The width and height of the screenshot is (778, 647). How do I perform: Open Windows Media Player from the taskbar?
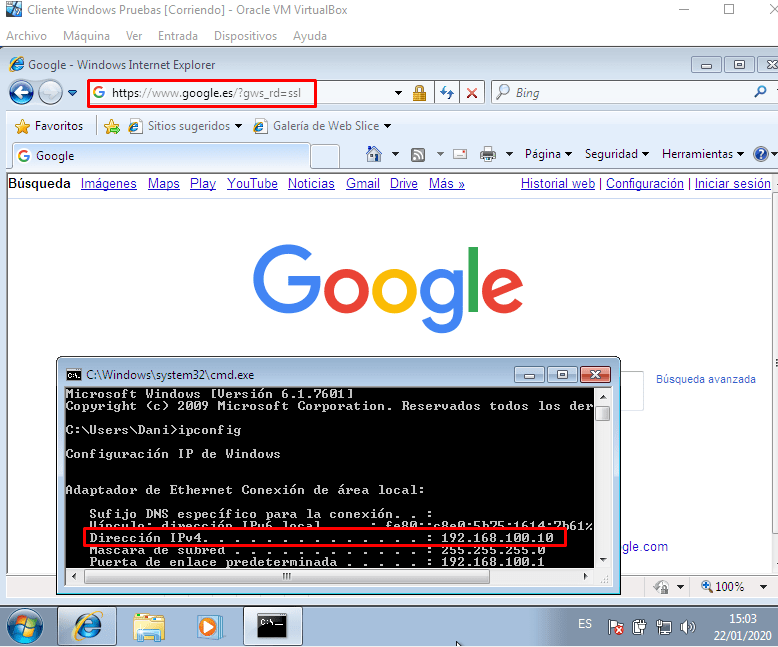click(x=208, y=626)
